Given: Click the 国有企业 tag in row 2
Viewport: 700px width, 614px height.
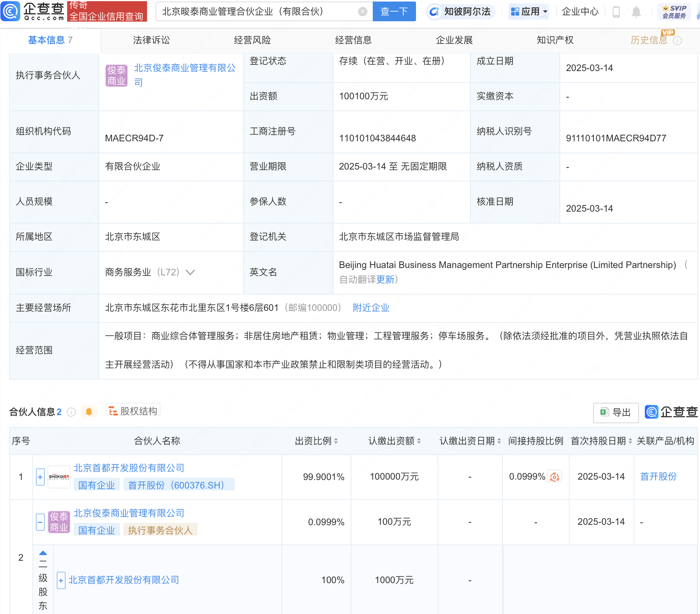Looking at the screenshot, I should pos(96,530).
